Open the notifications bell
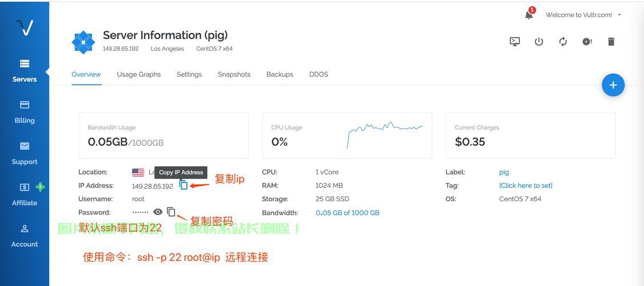The width and height of the screenshot is (644, 286). click(529, 15)
